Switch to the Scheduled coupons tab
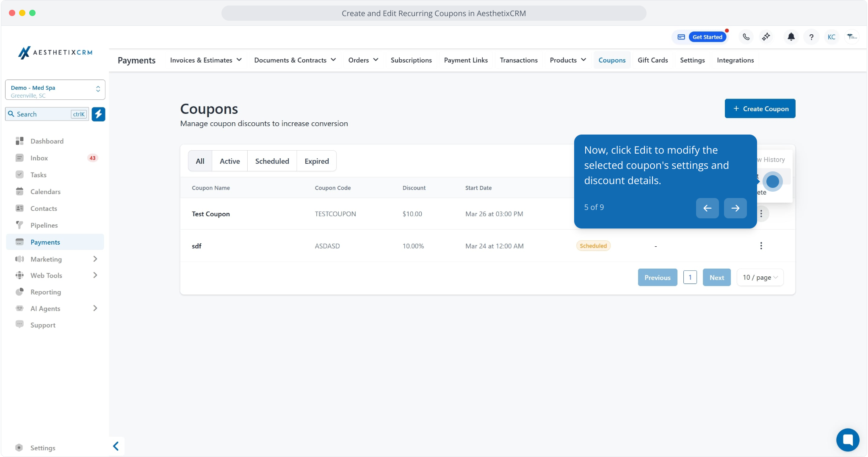 tap(272, 161)
